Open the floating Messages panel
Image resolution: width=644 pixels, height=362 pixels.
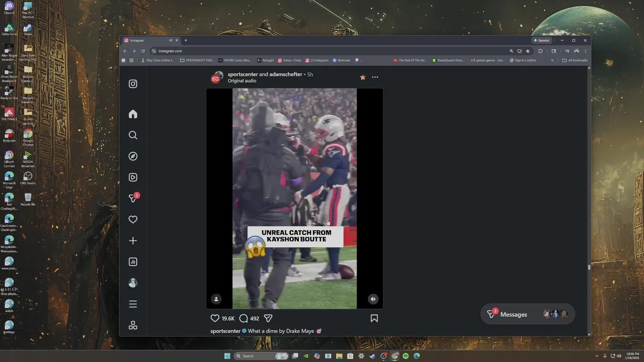coord(528,314)
